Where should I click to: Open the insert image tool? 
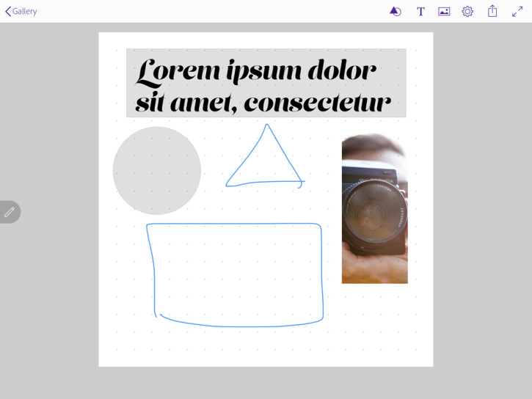coord(444,11)
